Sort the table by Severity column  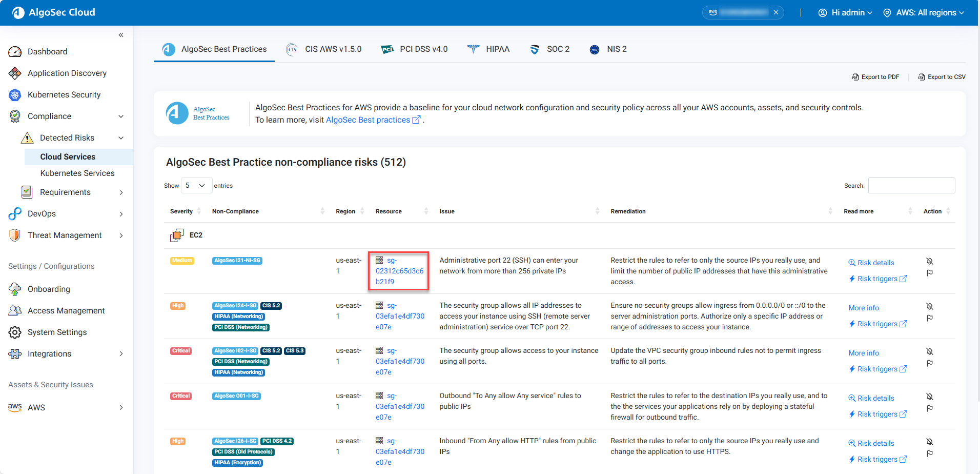tap(182, 211)
